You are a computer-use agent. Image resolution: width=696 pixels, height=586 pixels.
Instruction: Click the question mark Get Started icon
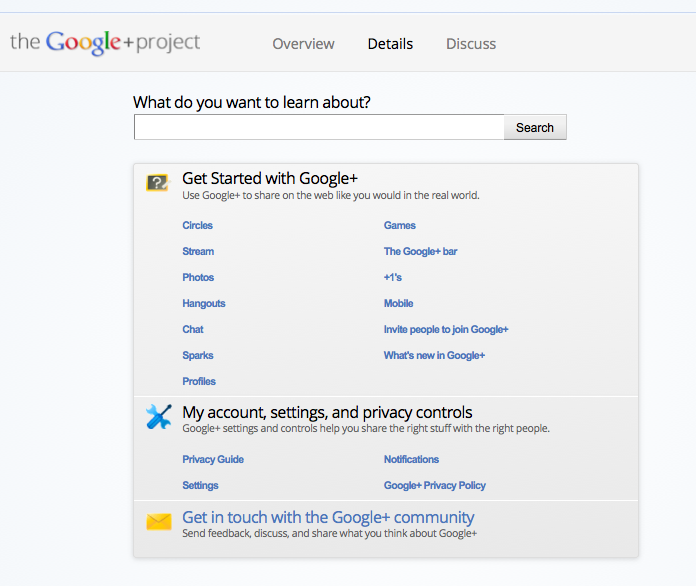pos(158,182)
